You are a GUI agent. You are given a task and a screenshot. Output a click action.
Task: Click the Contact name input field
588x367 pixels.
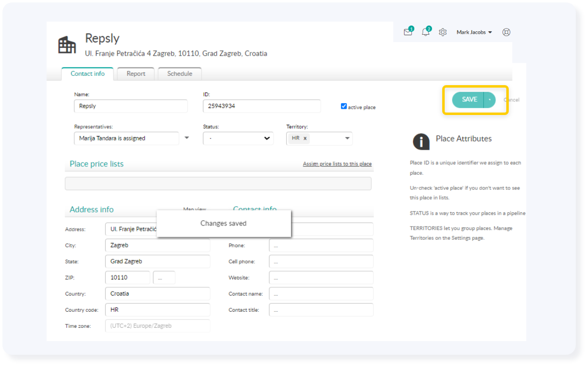pyautogui.click(x=321, y=294)
